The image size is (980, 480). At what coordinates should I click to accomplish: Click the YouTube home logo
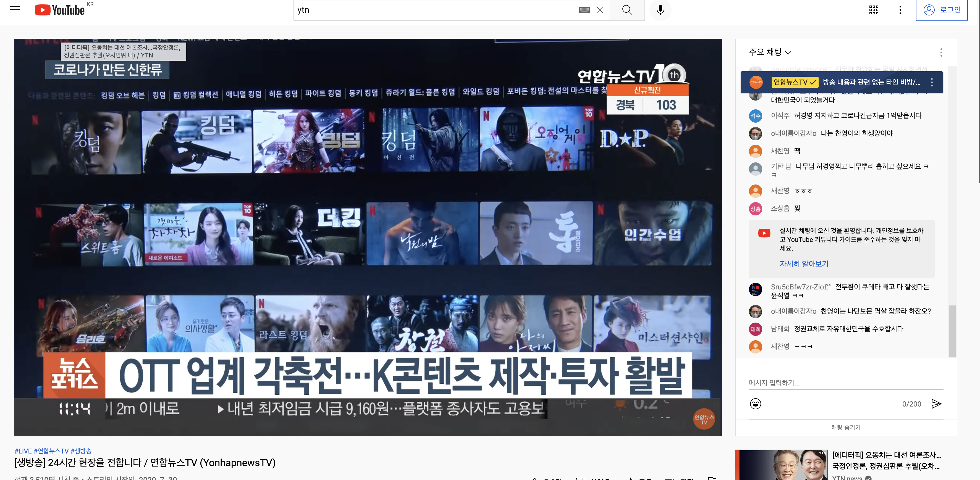[x=60, y=10]
